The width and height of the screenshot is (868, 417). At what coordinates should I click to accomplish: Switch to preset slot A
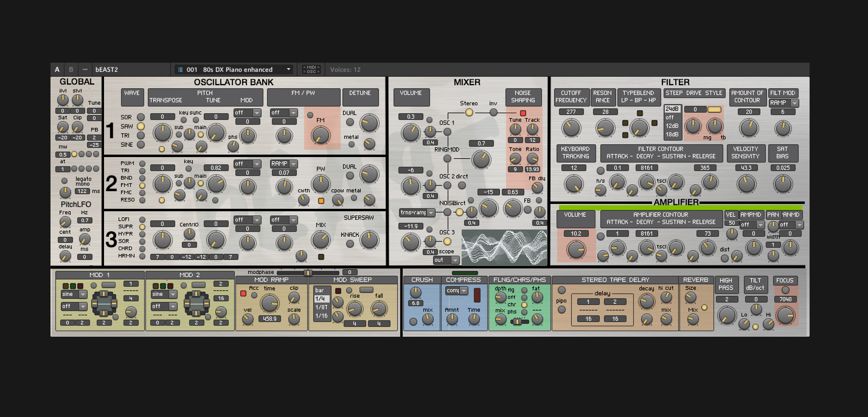pos(57,69)
